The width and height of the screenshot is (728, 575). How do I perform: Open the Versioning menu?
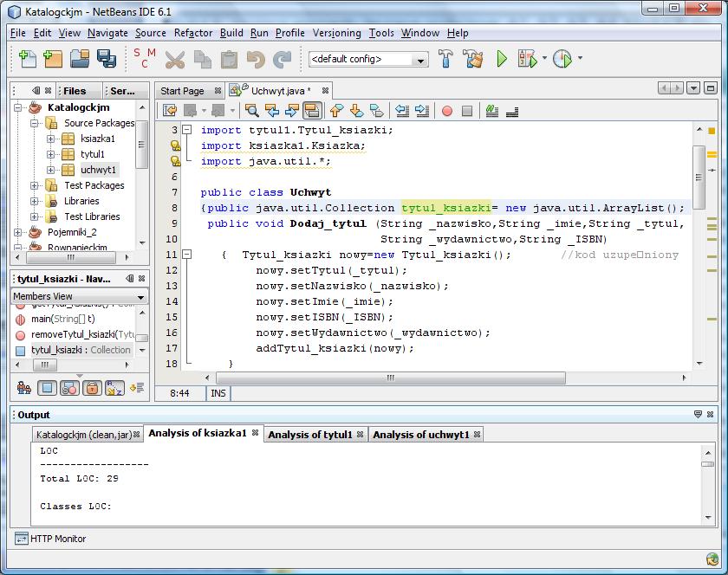pyautogui.click(x=336, y=33)
